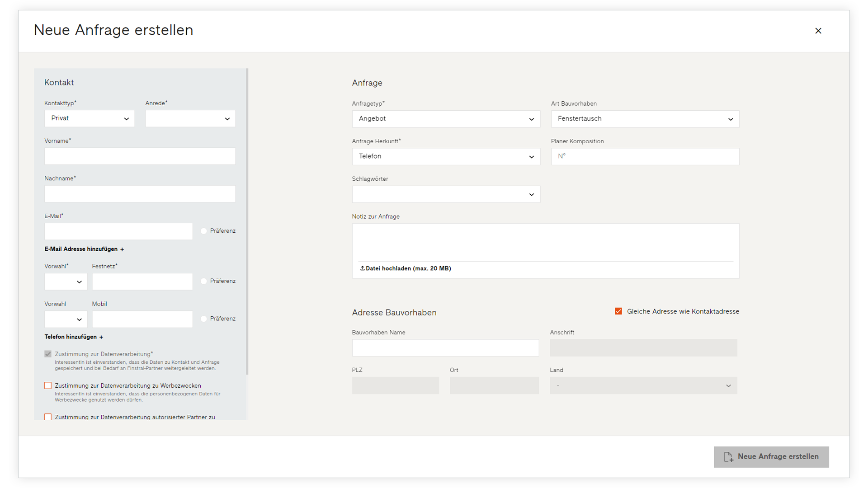
Task: Uncheck Gleiche Adresse wie Kontaktadresse
Action: [618, 311]
